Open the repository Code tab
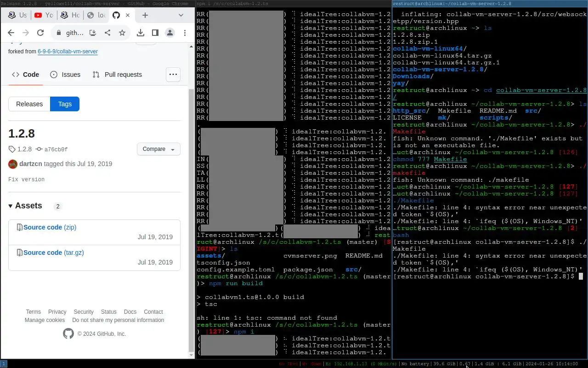 point(25,75)
